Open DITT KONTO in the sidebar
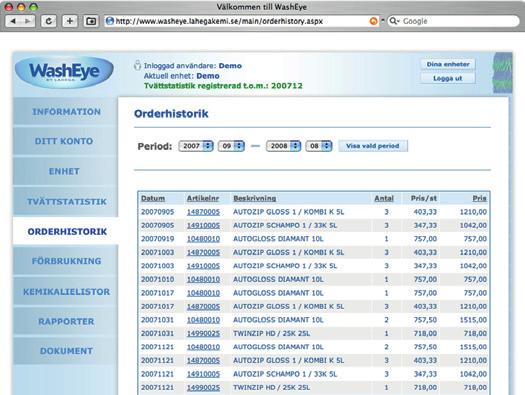This screenshot has width=525, height=395. pos(65,141)
